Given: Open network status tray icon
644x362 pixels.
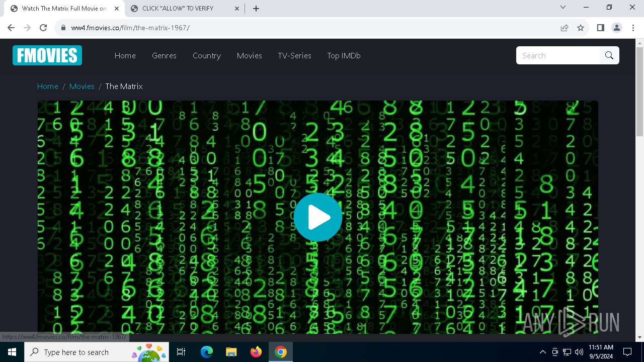Looking at the screenshot, I should point(567,352).
